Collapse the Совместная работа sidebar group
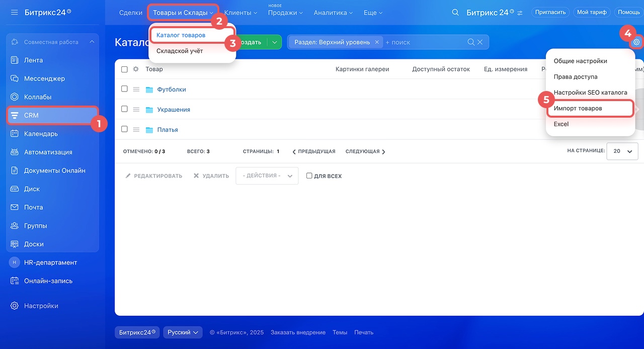Viewport: 644px width, 349px height. point(92,42)
